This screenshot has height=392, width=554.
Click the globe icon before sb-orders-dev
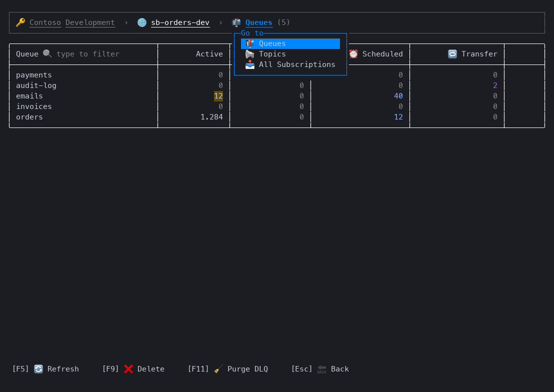(142, 22)
